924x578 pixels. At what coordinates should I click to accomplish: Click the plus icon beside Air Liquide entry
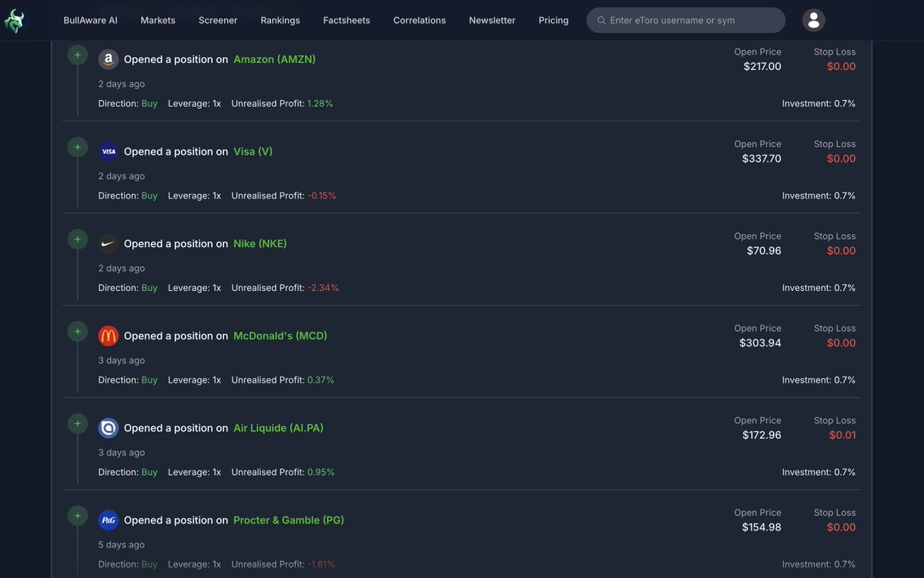(x=78, y=423)
